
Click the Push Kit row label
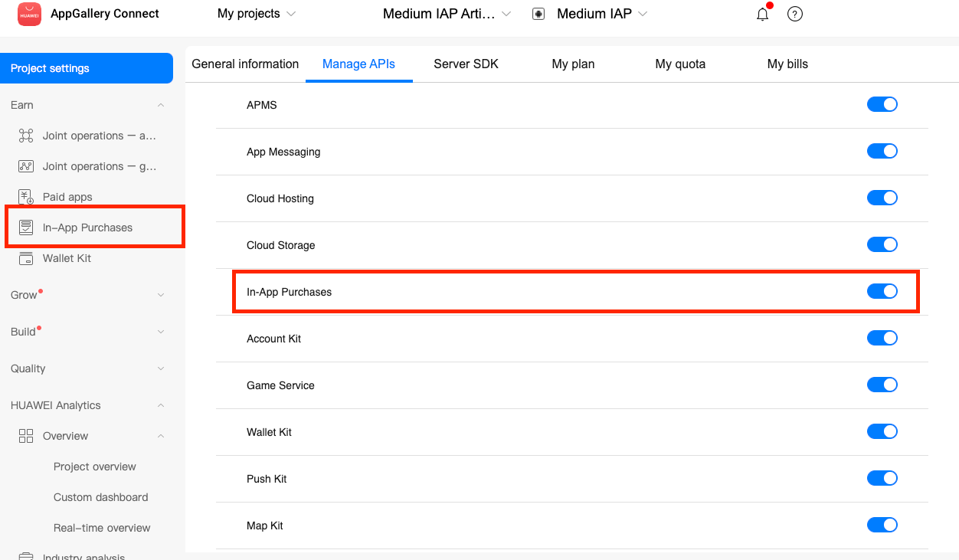(267, 479)
